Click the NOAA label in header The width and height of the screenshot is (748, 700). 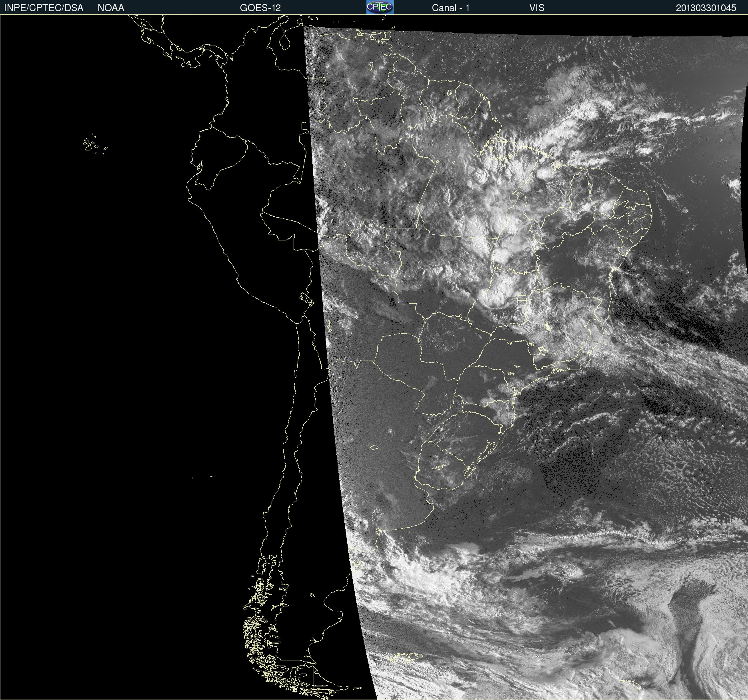[x=111, y=8]
